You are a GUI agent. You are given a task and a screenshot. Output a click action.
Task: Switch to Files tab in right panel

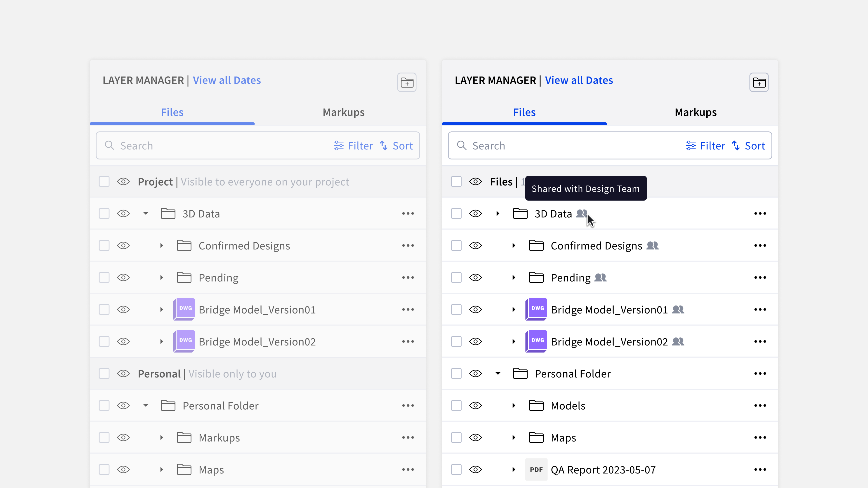(524, 112)
